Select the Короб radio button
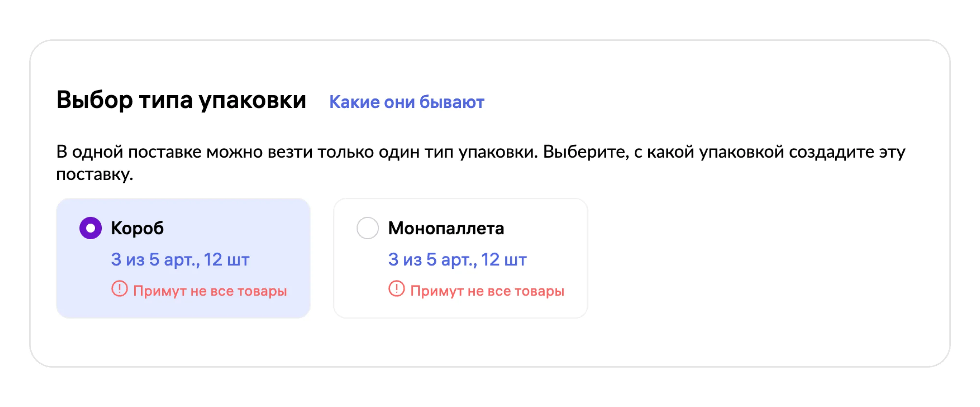 point(90,228)
